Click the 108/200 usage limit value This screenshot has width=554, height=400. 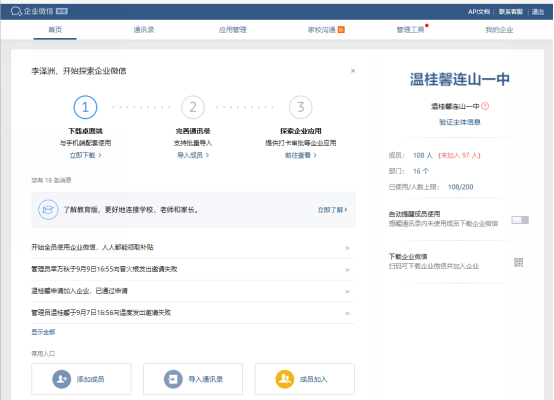460,187
